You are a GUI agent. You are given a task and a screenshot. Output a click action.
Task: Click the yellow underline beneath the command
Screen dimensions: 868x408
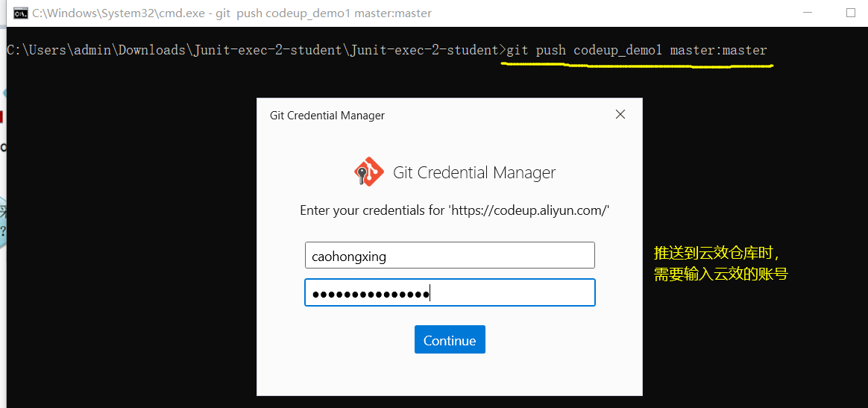pyautogui.click(x=638, y=66)
